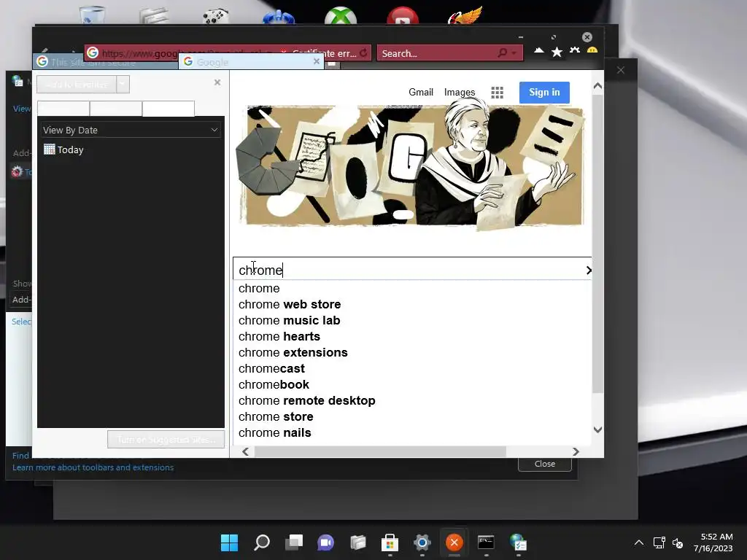The width and height of the screenshot is (747, 560).
Task: Select 'chrome music lab' suggestion
Action: [x=289, y=321]
